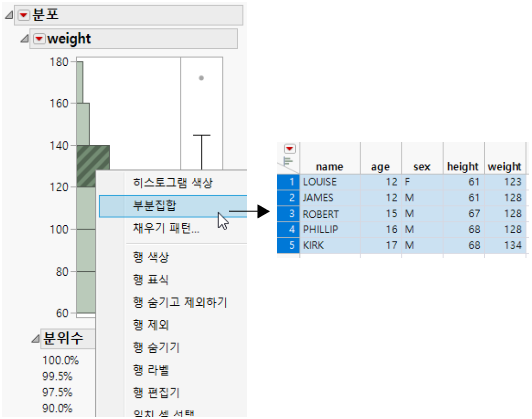
Task: Select the name column header
Action: (329, 167)
